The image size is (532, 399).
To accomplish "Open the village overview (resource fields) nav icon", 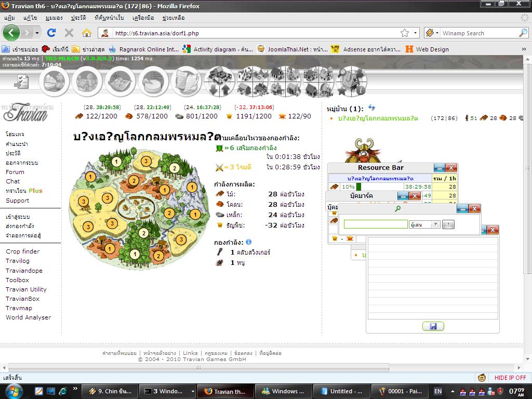I will 54,82.
